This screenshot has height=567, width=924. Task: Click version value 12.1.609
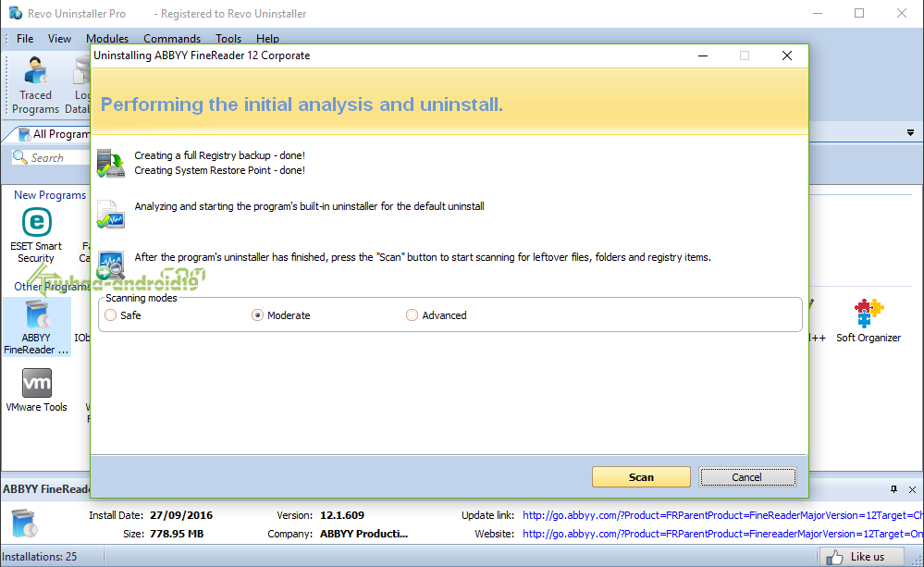click(x=342, y=515)
